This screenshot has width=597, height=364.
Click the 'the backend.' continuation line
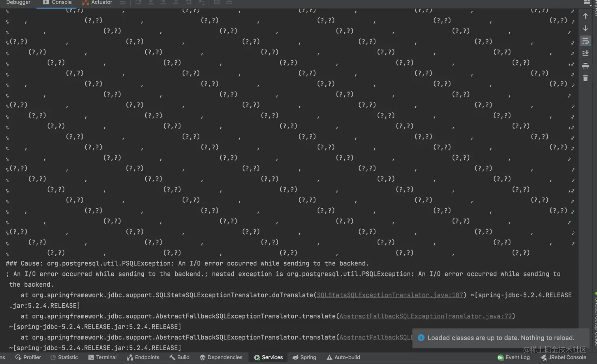pos(31,284)
